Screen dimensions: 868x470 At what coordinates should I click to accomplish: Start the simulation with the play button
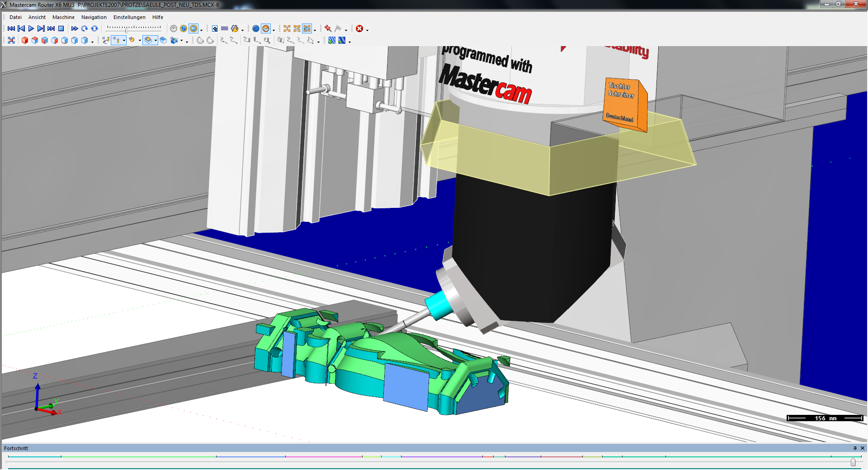pyautogui.click(x=31, y=28)
